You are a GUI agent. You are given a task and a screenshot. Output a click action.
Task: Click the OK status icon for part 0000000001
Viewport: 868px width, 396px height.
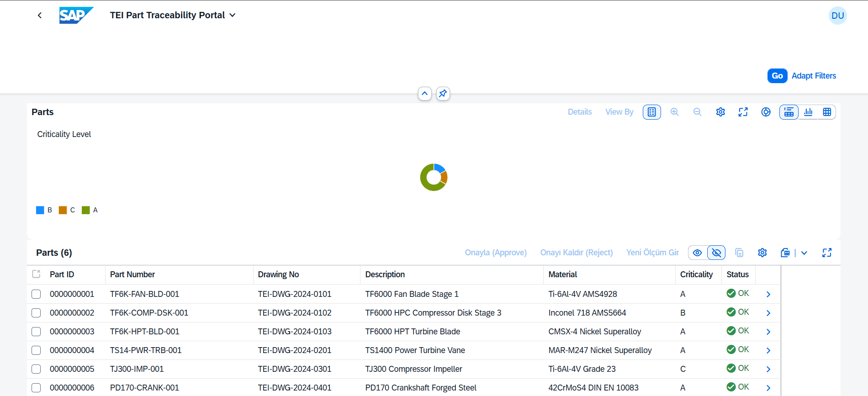click(731, 293)
